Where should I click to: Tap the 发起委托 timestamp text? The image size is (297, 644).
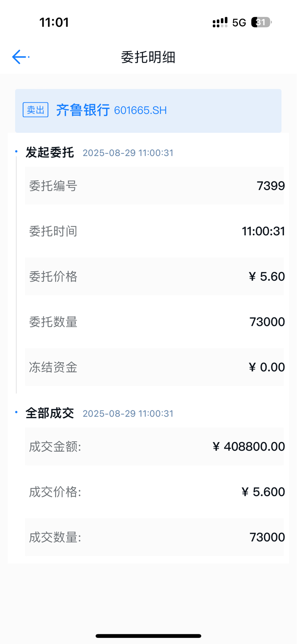click(128, 153)
